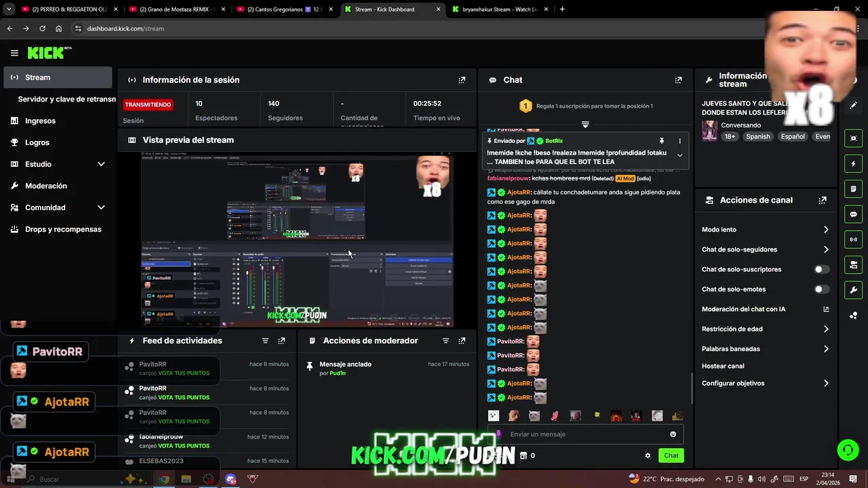868x488 pixels.
Task: Open Restricción de edad settings
Action: tap(765, 329)
